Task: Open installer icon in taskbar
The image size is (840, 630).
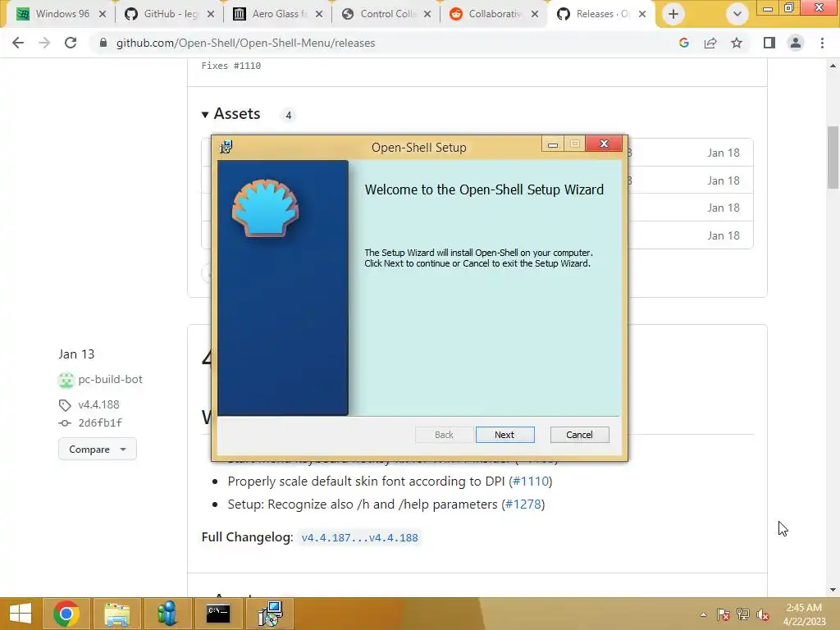Action: [x=269, y=614]
